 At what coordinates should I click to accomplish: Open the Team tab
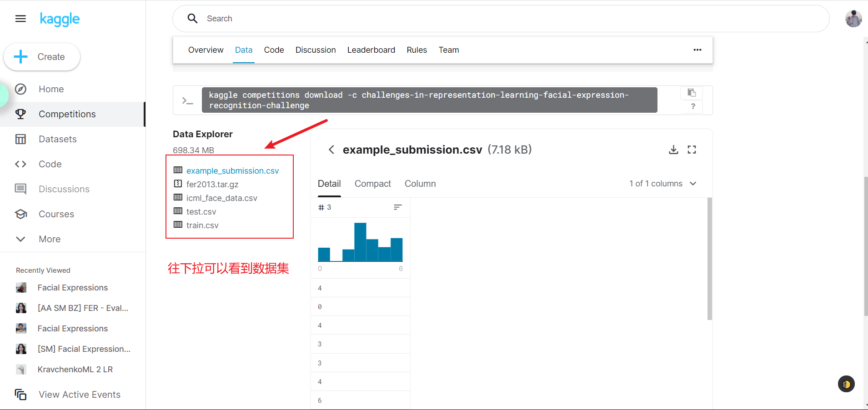point(449,50)
